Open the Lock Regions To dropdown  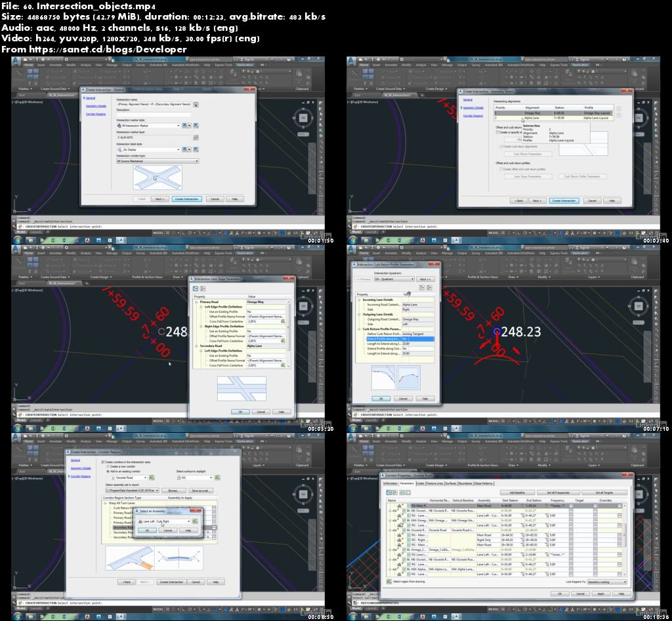point(607,582)
